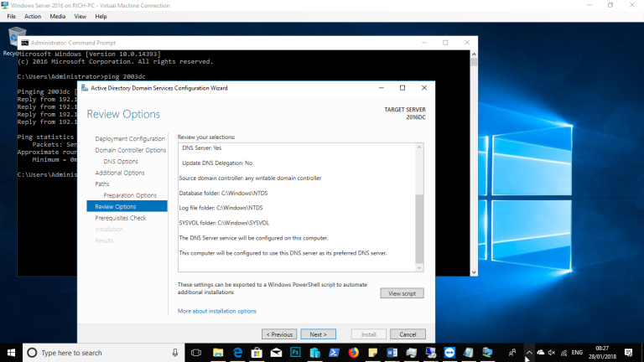This screenshot has height=362, width=644.
Task: Open the File menu of VM Connection
Action: (x=11, y=17)
